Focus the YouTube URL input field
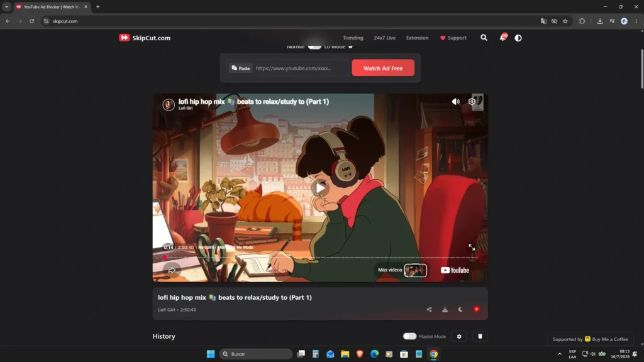 301,68
